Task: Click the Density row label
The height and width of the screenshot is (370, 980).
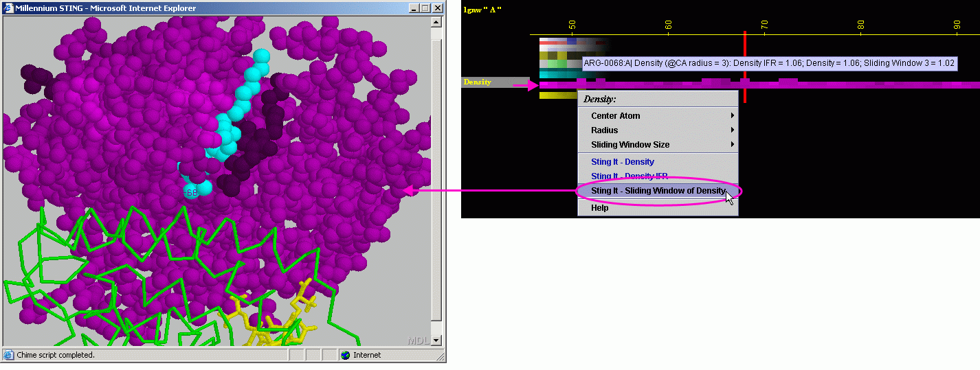Action: (477, 82)
